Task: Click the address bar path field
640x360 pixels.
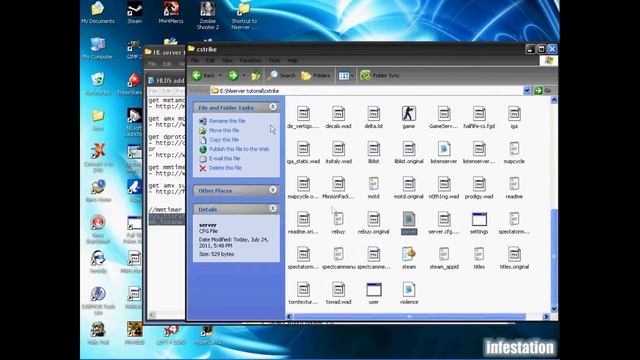Action: [x=367, y=91]
